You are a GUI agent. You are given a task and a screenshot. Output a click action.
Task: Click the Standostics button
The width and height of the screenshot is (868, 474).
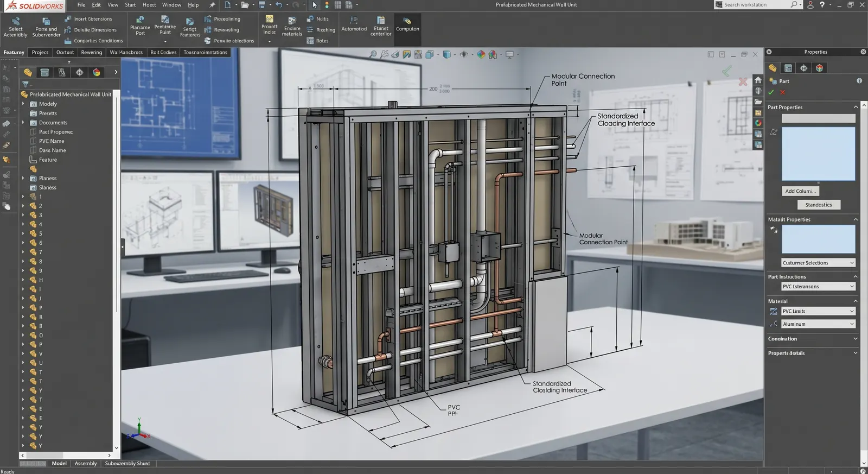819,205
